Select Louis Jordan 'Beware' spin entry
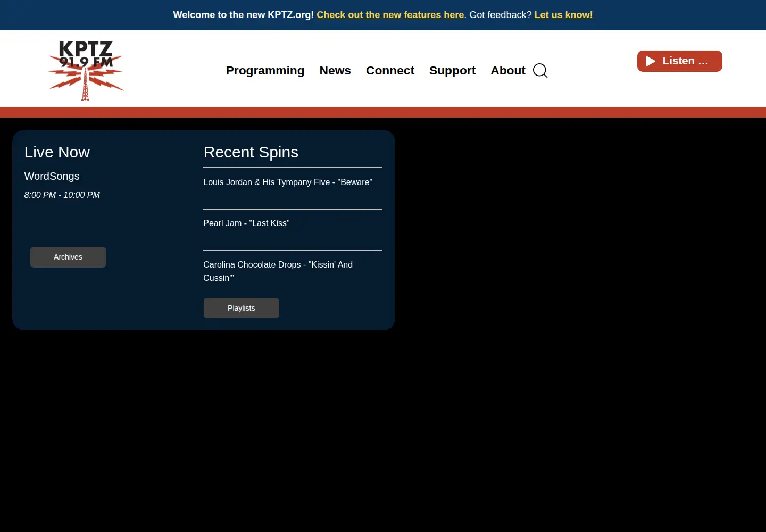The image size is (766, 532). pyautogui.click(x=288, y=182)
